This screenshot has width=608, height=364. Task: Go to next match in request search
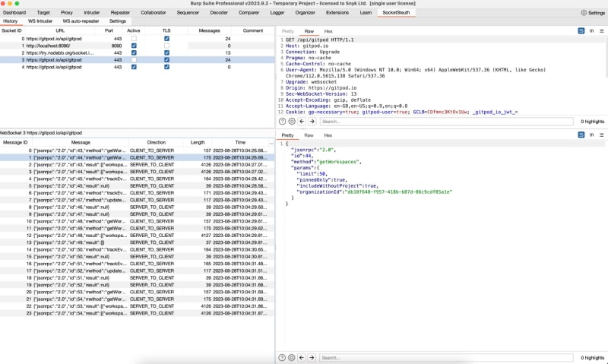312,122
